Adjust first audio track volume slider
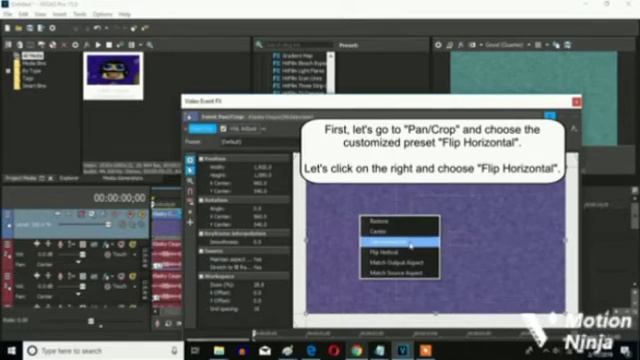 coord(82,254)
